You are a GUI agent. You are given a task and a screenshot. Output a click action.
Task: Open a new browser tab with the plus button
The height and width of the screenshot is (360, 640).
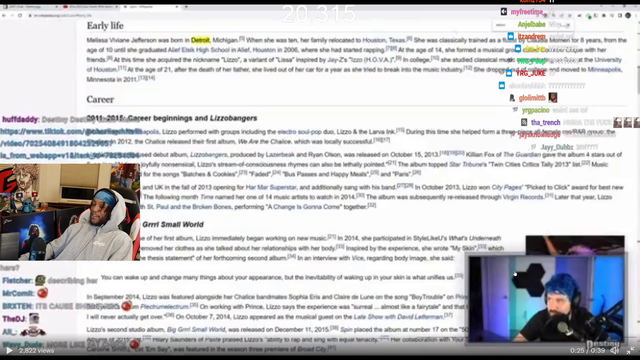[186, 7]
